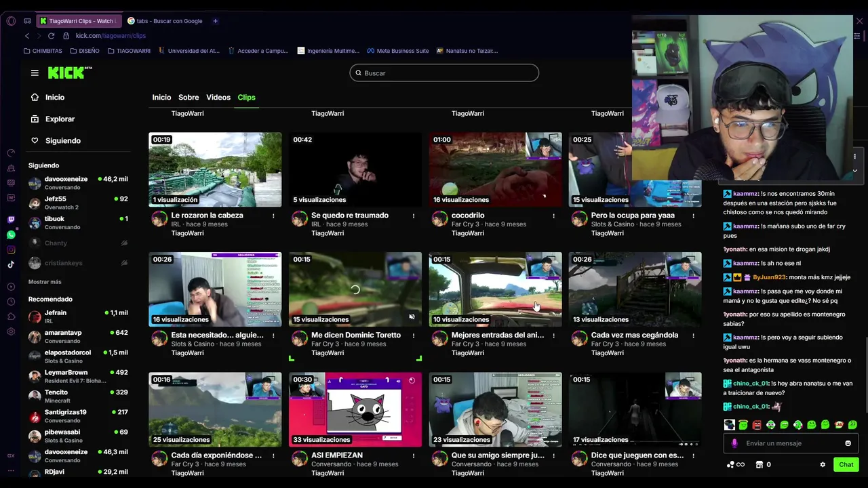This screenshot has height=488, width=868.
Task: Open the CHIMBITAS bookmark folder
Action: point(43,51)
